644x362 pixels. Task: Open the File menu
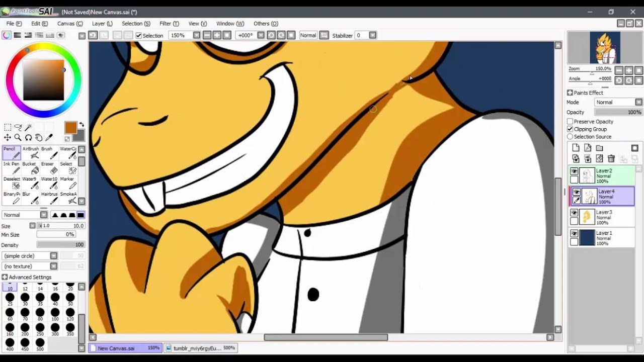(x=14, y=24)
